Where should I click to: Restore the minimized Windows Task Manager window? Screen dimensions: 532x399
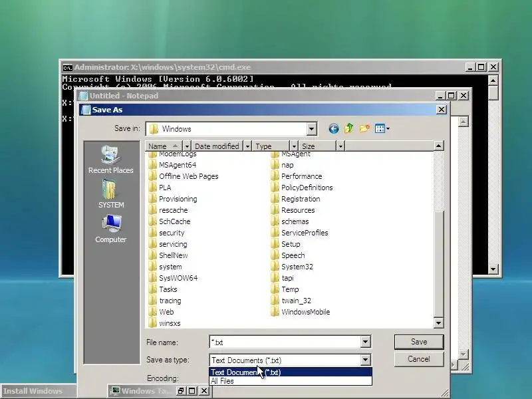(181, 391)
